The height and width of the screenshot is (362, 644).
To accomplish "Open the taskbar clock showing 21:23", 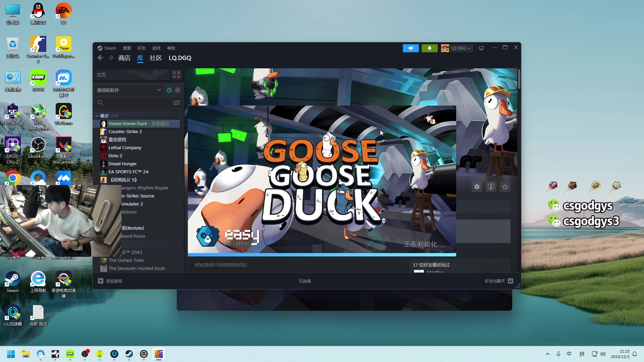I will 620,354.
